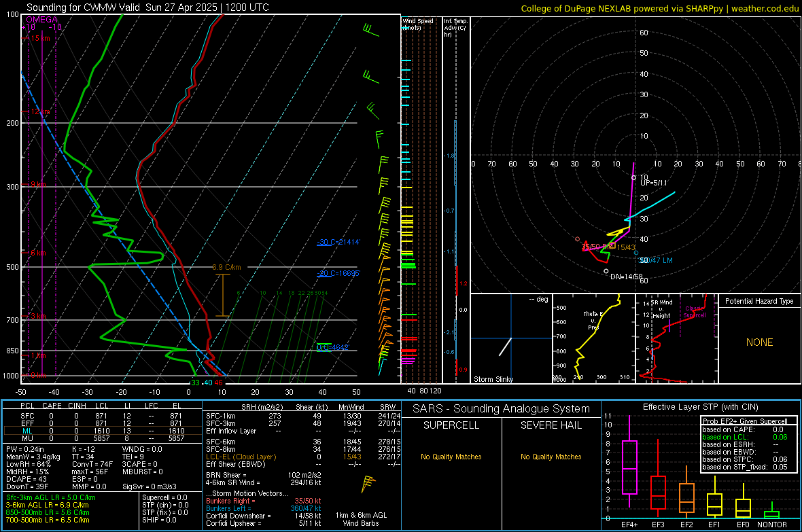This screenshot has height=532, width=802.
Task: Select the MU parcel row
Action: tap(102, 438)
